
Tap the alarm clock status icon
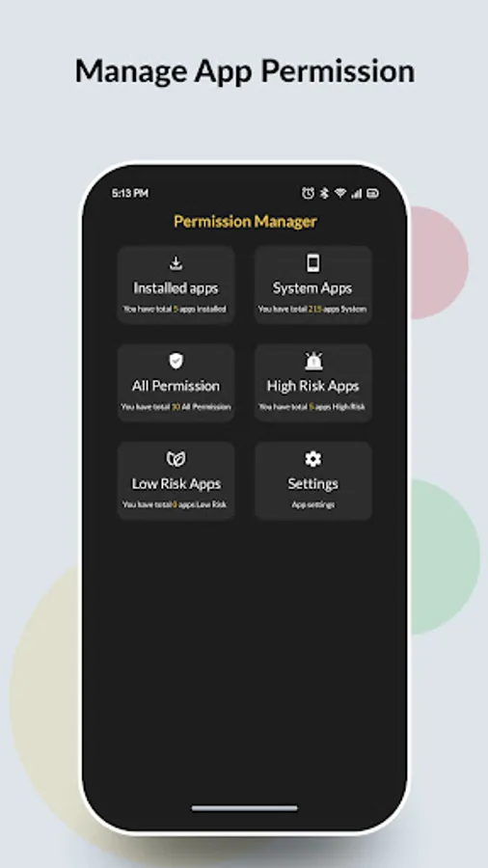[x=309, y=193]
